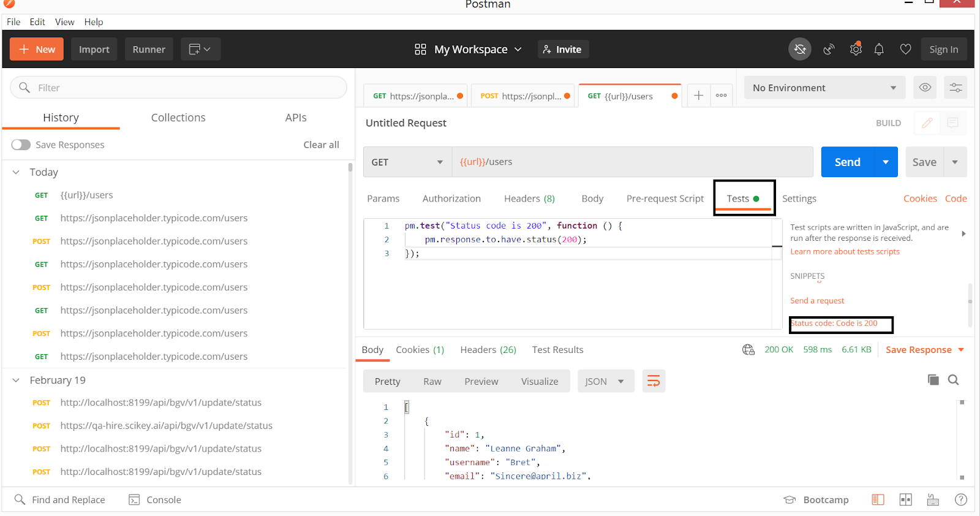Click the blue Send button
Viewport: 980px width, 516px height.
(848, 162)
